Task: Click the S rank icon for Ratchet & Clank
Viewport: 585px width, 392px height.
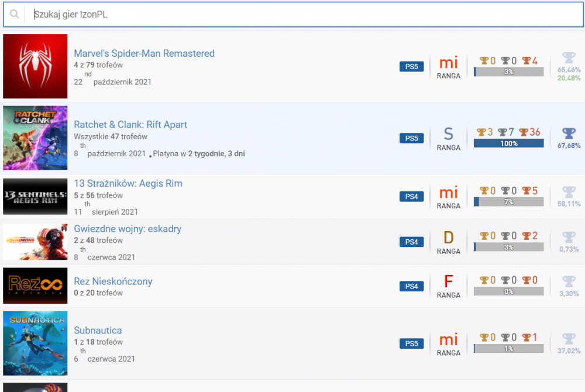Action: [x=448, y=135]
